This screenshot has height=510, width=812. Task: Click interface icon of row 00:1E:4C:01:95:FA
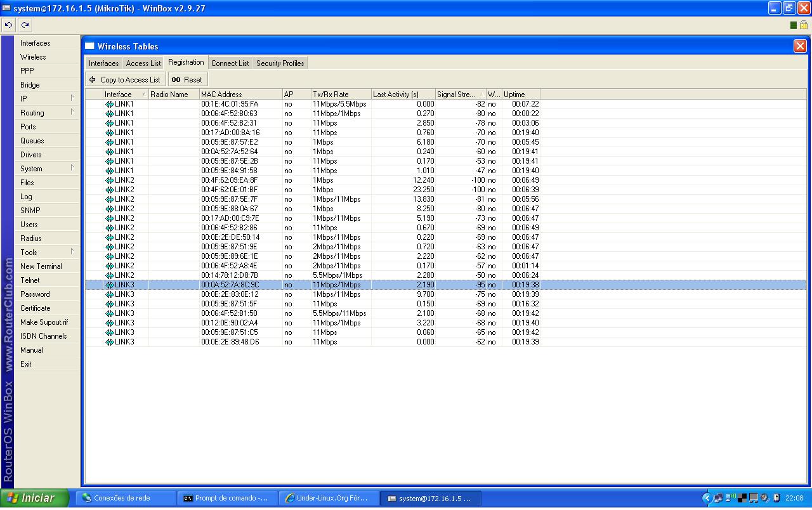tap(109, 104)
